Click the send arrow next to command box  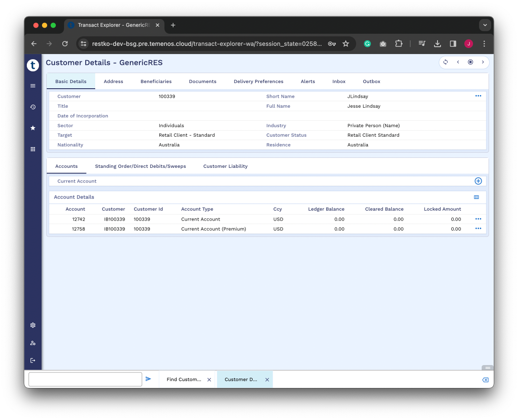pos(148,379)
